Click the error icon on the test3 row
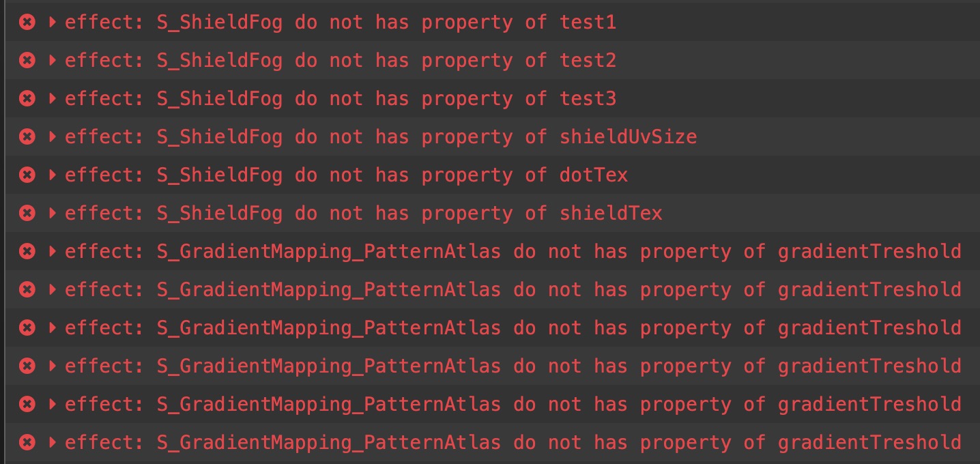Image resolution: width=980 pixels, height=464 pixels. point(27,99)
